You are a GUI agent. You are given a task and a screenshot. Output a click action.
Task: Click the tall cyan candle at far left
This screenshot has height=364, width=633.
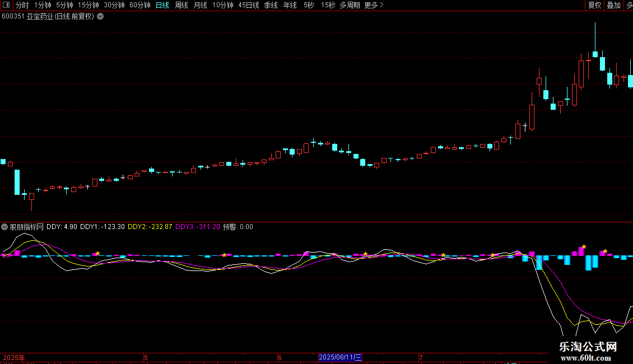pyautogui.click(x=17, y=182)
